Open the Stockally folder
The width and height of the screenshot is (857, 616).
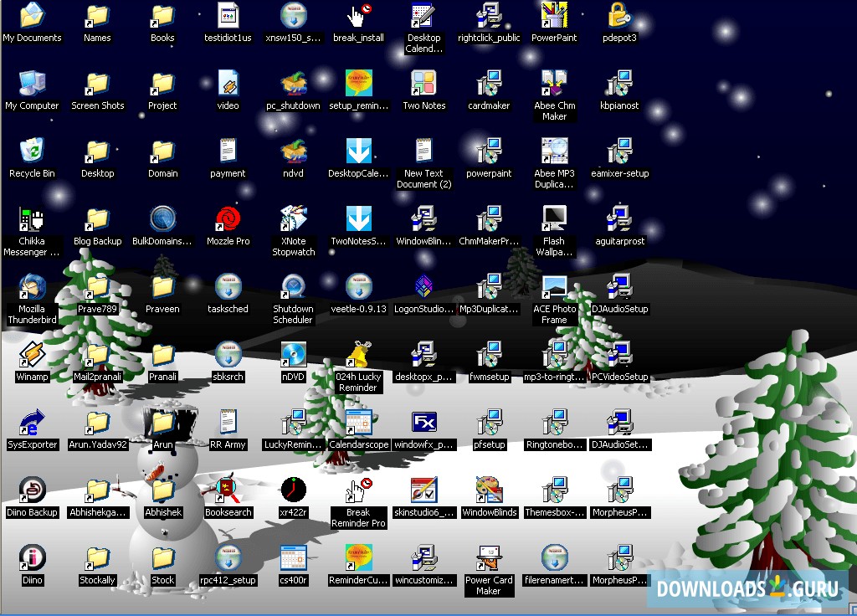pos(97,557)
